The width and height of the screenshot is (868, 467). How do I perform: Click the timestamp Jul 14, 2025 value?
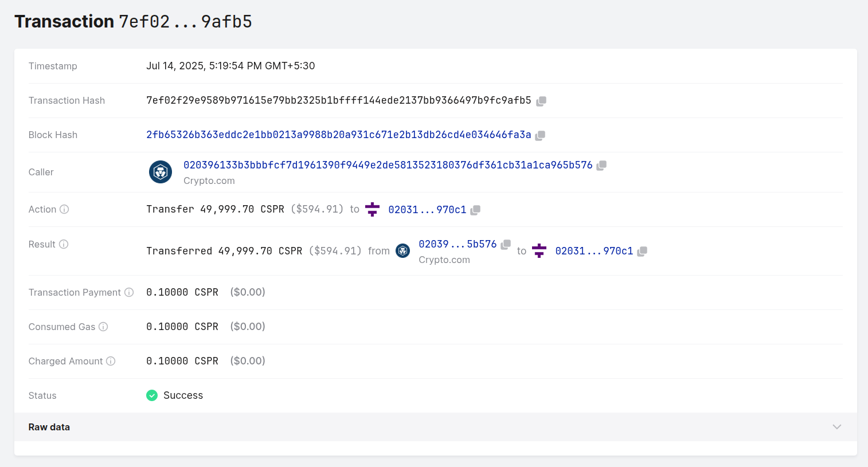point(230,66)
